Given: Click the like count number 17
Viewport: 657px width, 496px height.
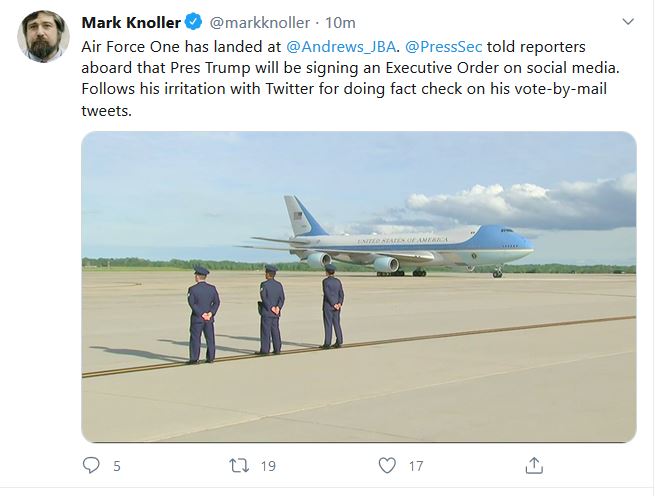Looking at the screenshot, I should tap(416, 465).
